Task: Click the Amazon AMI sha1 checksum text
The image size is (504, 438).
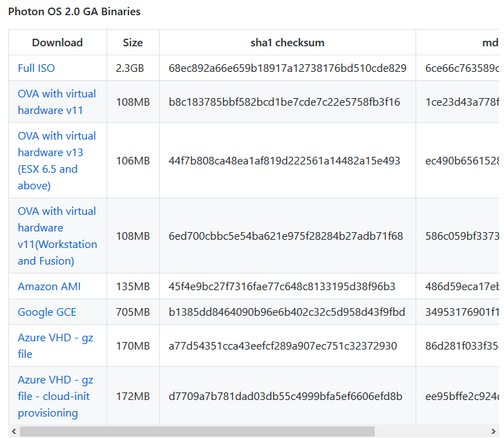Action: 282,287
